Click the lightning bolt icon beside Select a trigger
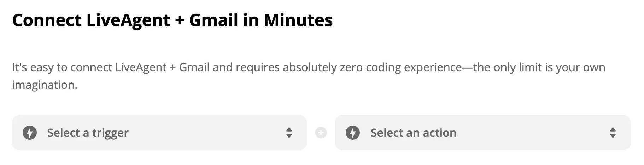This screenshot has width=644, height=165. pos(30,133)
